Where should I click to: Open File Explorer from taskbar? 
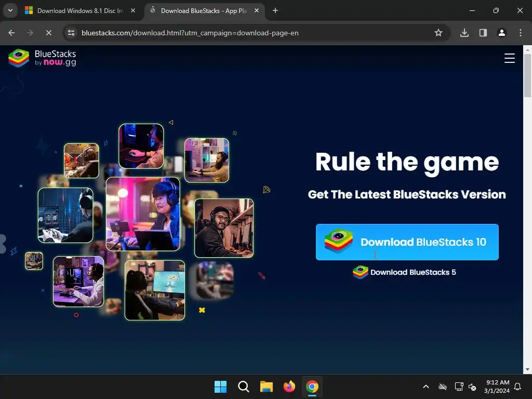[x=267, y=387]
